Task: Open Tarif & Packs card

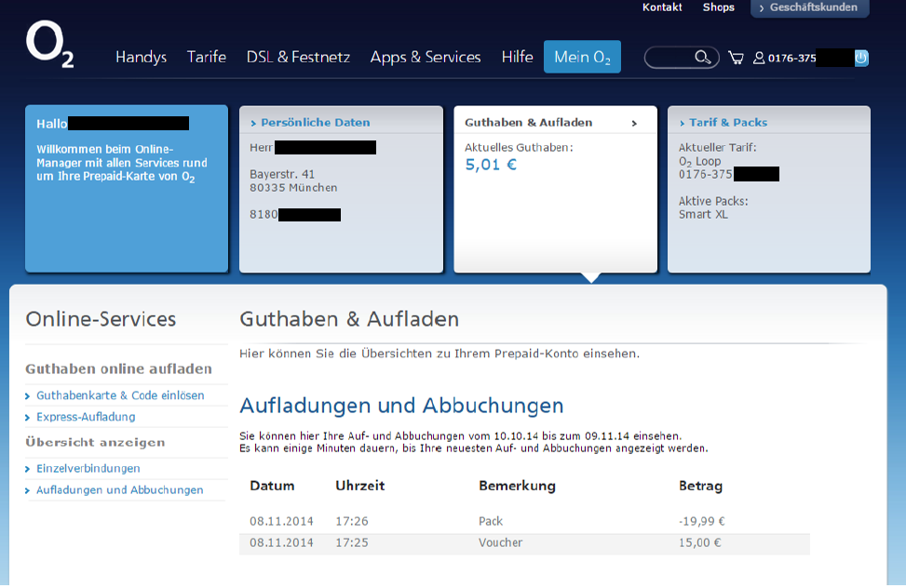Action: point(728,123)
